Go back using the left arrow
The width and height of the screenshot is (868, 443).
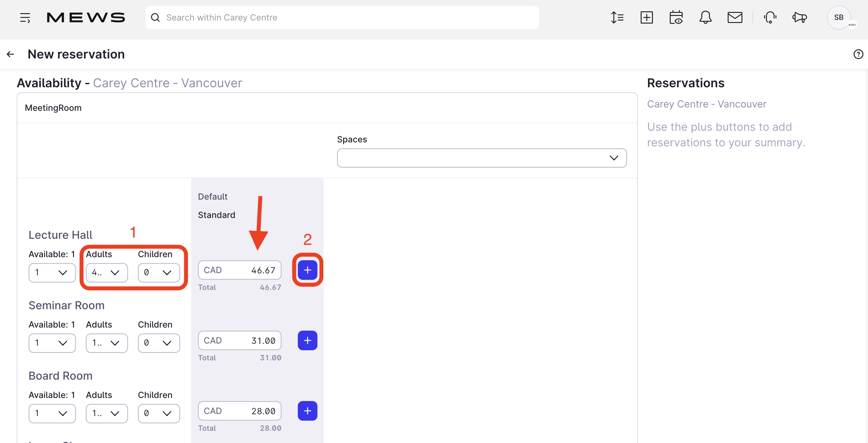[10, 54]
